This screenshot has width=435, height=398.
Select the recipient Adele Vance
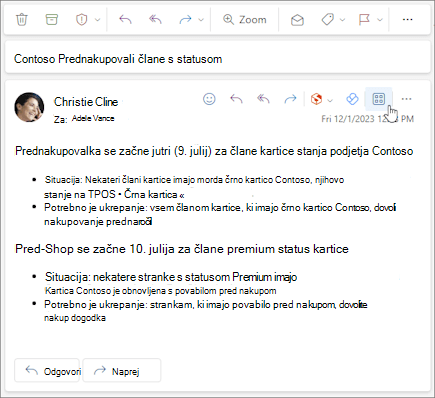coord(93,118)
